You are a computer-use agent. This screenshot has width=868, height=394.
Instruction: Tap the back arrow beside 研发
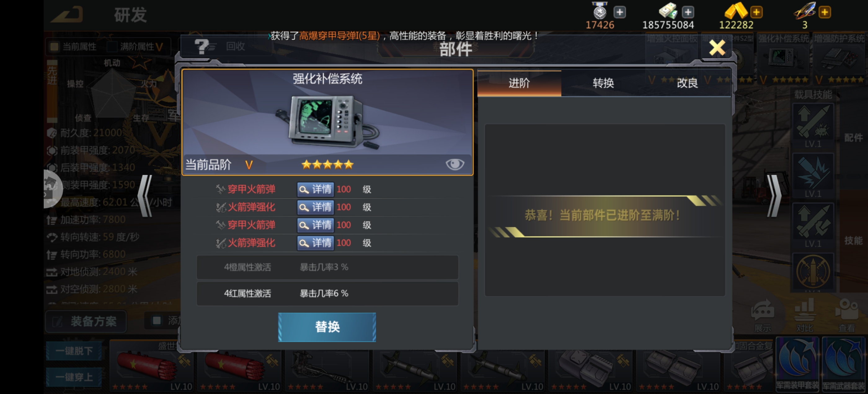coord(67,15)
